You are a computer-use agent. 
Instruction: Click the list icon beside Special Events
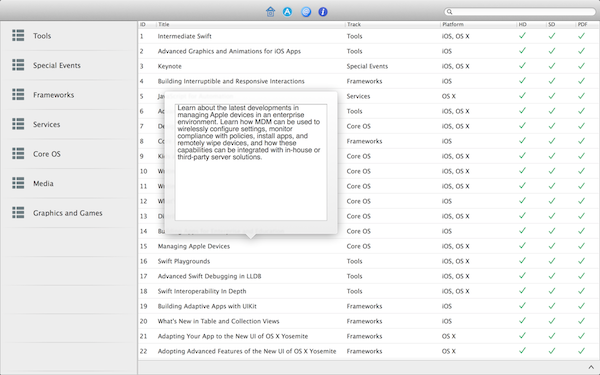click(x=18, y=65)
